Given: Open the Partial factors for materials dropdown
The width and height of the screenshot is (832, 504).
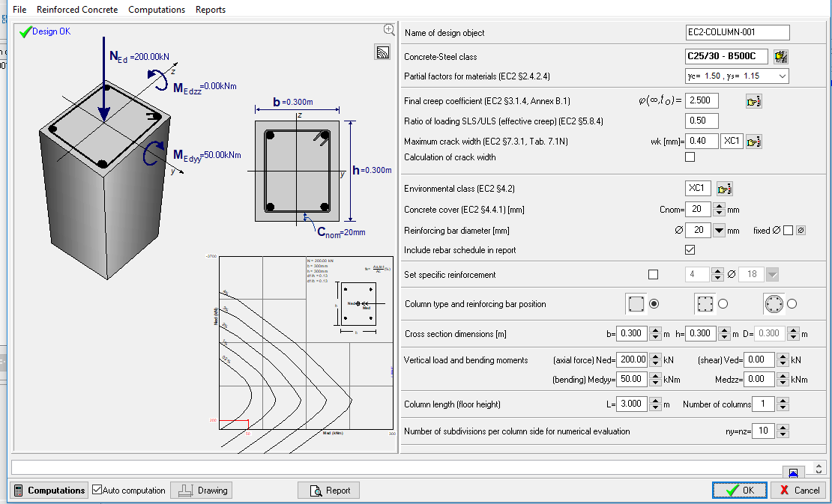Looking at the screenshot, I should pos(782,76).
